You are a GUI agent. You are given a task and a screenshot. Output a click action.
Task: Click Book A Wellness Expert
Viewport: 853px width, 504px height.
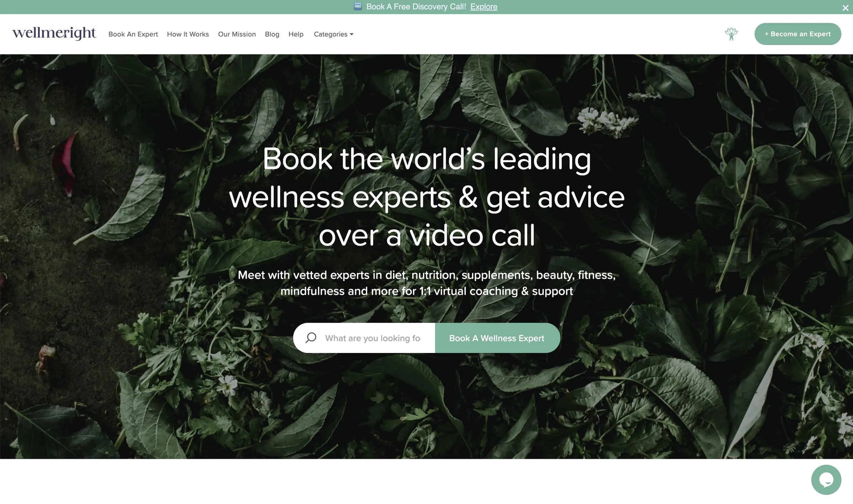pos(497,338)
